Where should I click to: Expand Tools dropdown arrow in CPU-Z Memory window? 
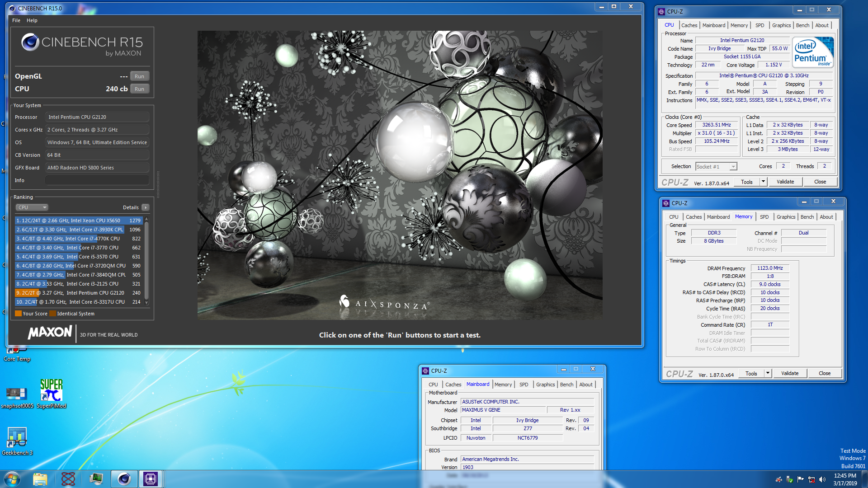tap(768, 373)
